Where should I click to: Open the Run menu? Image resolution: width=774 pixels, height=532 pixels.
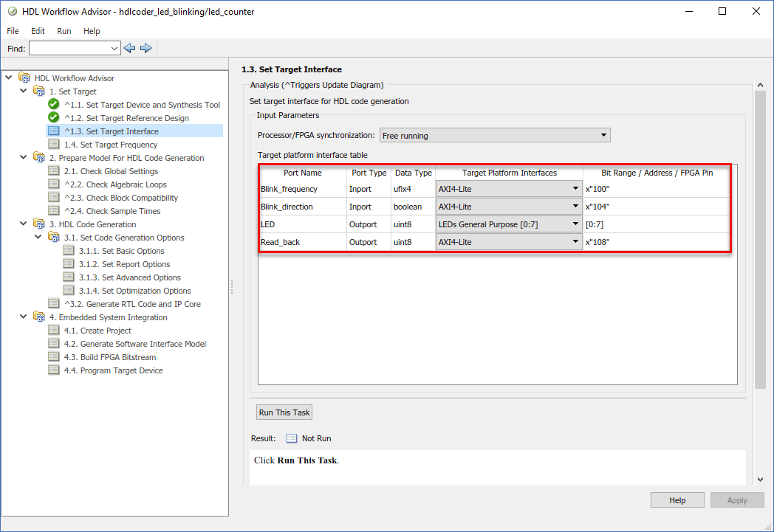64,31
